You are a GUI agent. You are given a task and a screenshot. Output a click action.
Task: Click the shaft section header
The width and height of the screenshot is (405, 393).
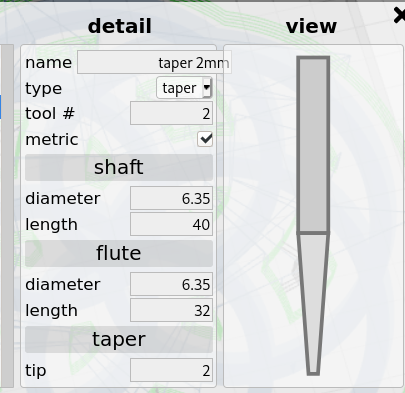coord(119,167)
